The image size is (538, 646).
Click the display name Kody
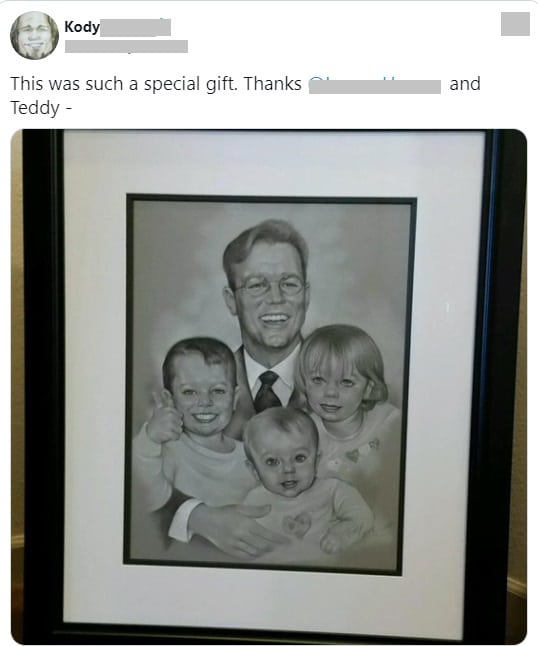[82, 27]
